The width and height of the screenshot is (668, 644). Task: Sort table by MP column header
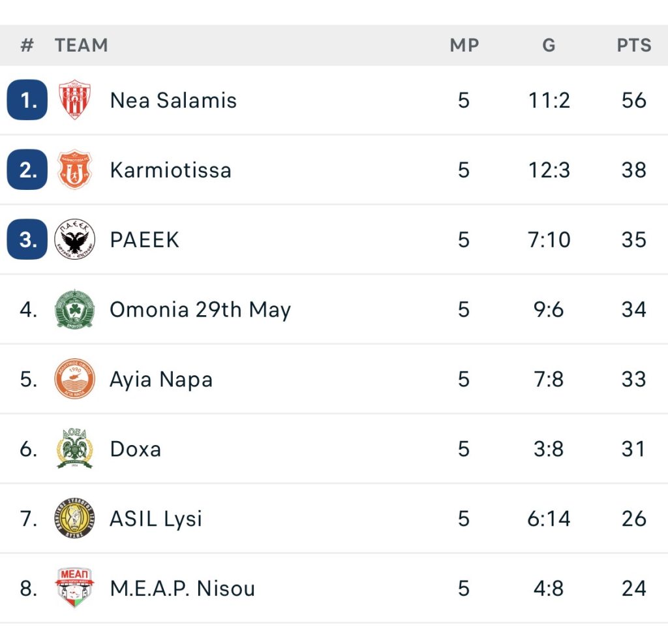(464, 46)
